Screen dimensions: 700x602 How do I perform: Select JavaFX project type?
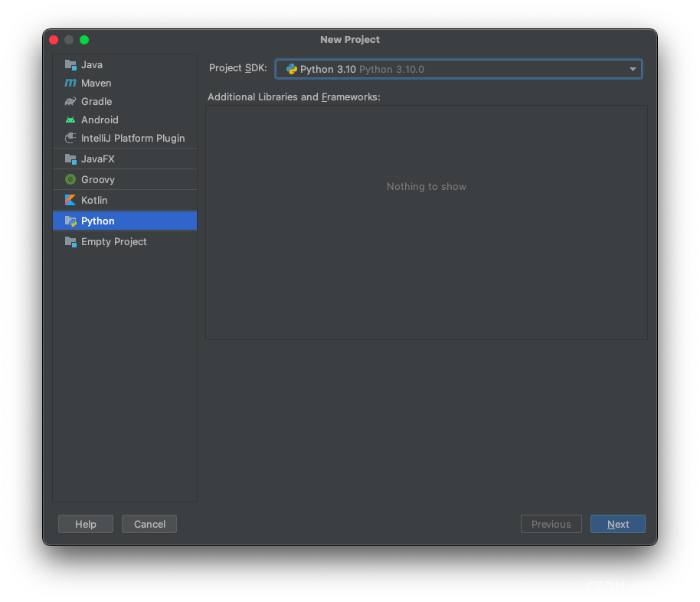click(x=125, y=159)
